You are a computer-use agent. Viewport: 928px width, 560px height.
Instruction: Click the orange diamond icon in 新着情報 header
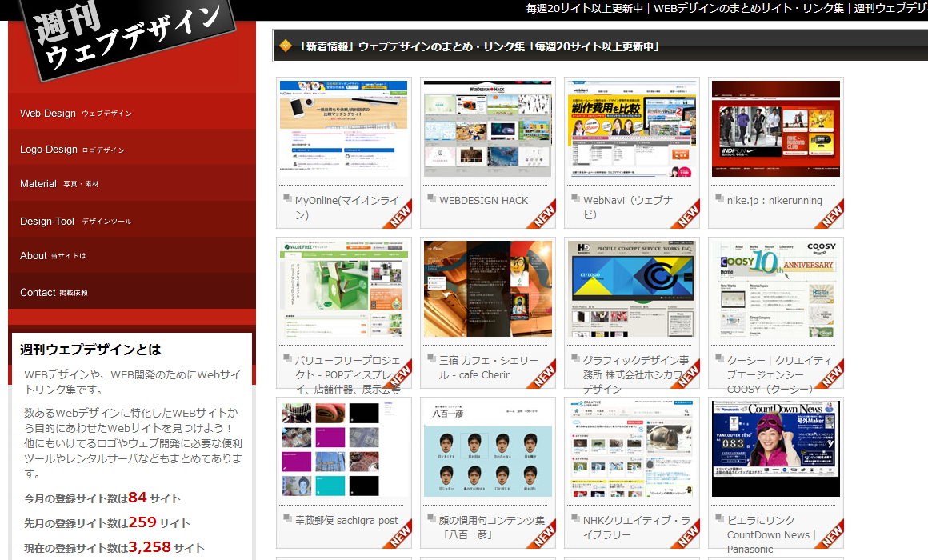coord(286,46)
